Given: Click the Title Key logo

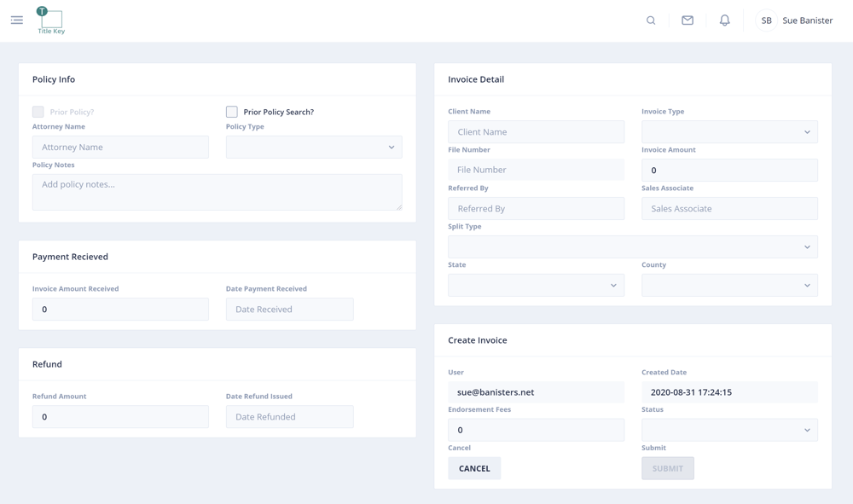Looking at the screenshot, I should pyautogui.click(x=50, y=20).
